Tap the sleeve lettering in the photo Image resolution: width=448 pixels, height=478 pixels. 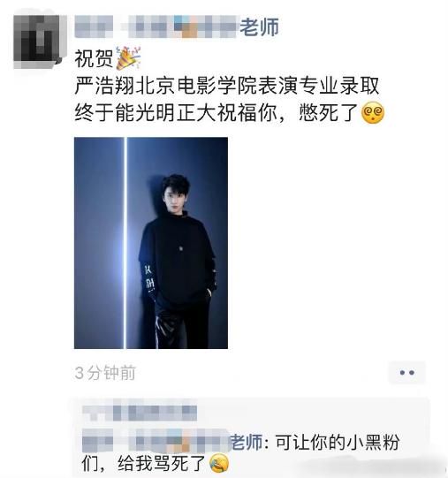(x=149, y=278)
